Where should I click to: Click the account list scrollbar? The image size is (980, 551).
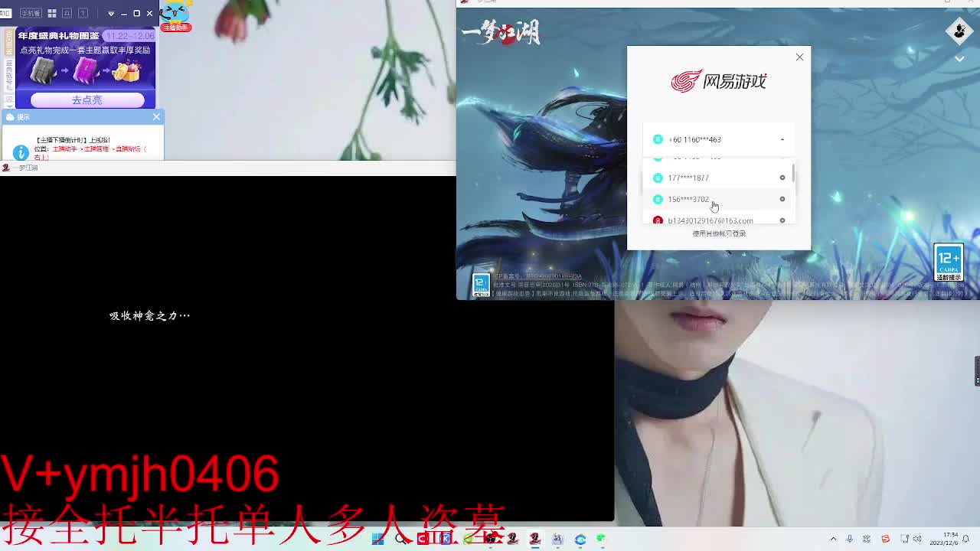click(x=793, y=173)
